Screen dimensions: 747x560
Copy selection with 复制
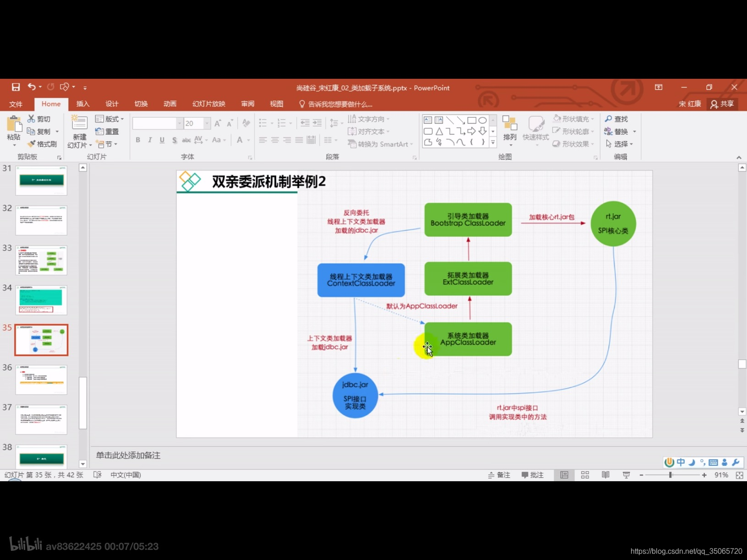pos(39,132)
